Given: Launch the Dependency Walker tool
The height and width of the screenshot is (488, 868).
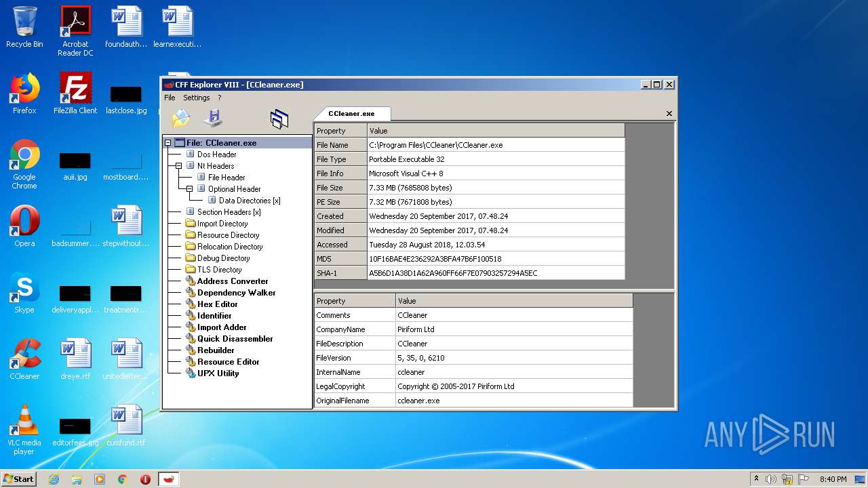Looking at the screenshot, I should tap(236, 293).
